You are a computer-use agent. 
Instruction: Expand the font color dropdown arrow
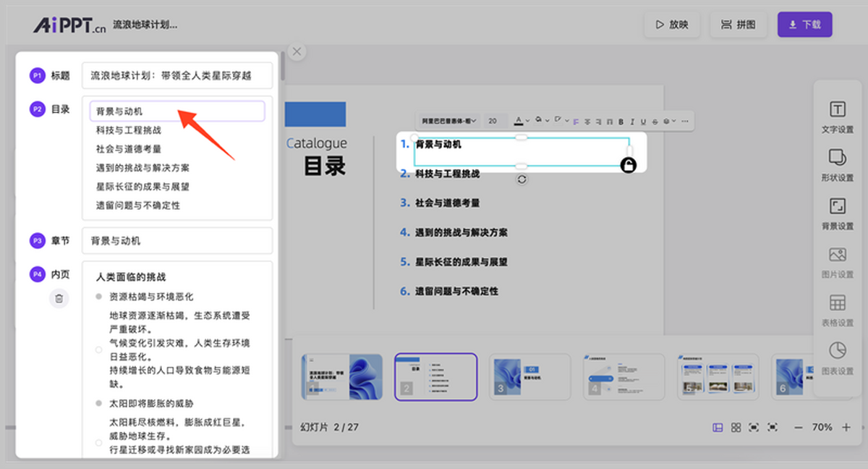point(527,121)
